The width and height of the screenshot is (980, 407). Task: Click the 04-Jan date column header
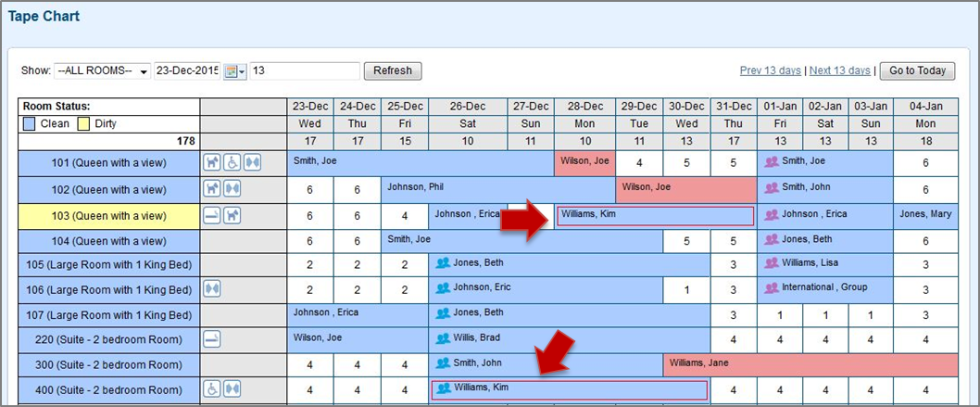pos(925,107)
